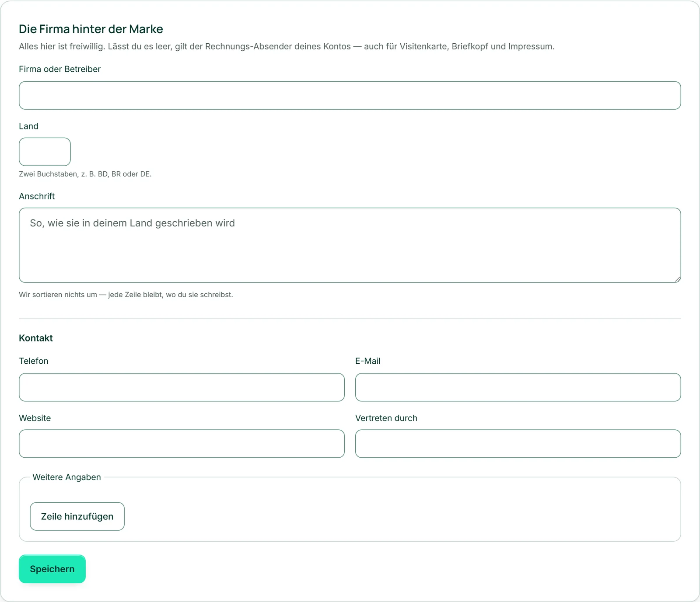Click the Anschrift label
Screen dimensions: 700x602
(37, 196)
